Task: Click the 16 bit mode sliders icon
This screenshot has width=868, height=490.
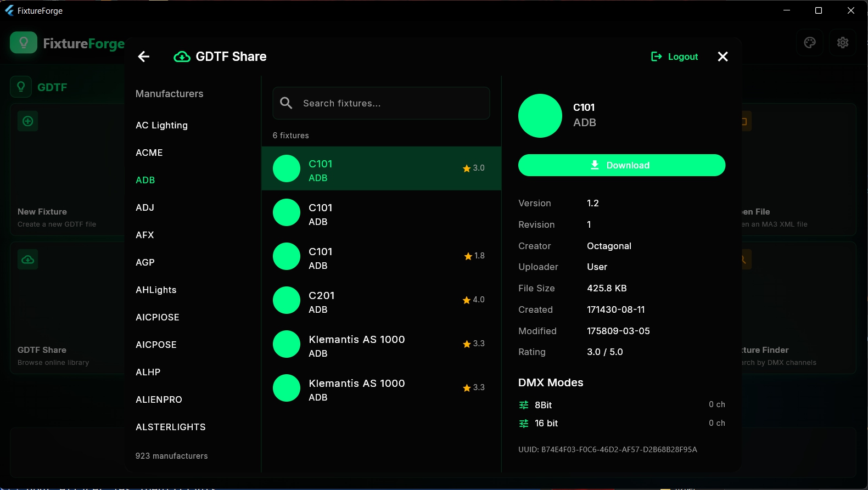Action: click(x=524, y=424)
